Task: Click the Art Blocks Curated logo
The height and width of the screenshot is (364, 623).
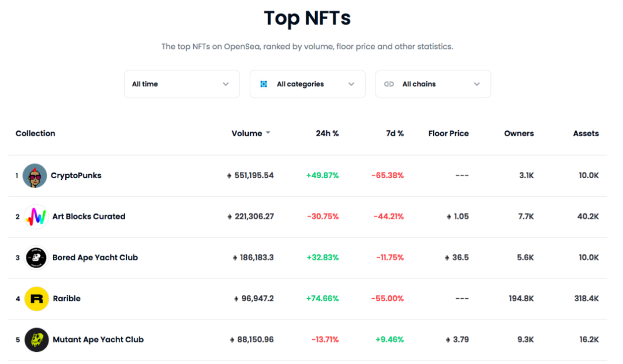Action: point(36,216)
